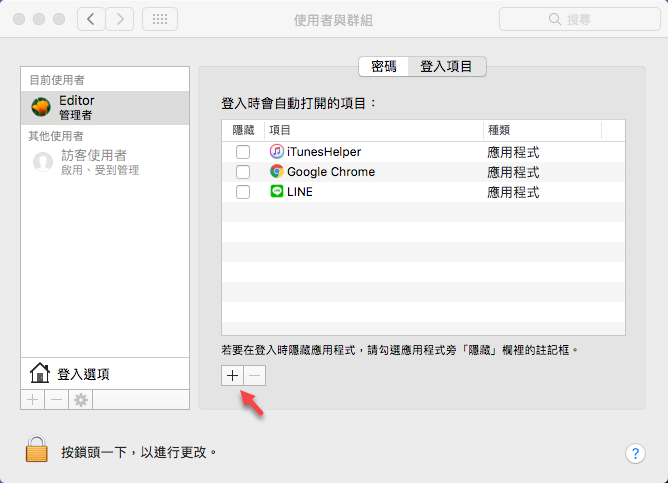Remove the login item with the minus button
Viewport: 668px width, 483px height.
pos(254,375)
